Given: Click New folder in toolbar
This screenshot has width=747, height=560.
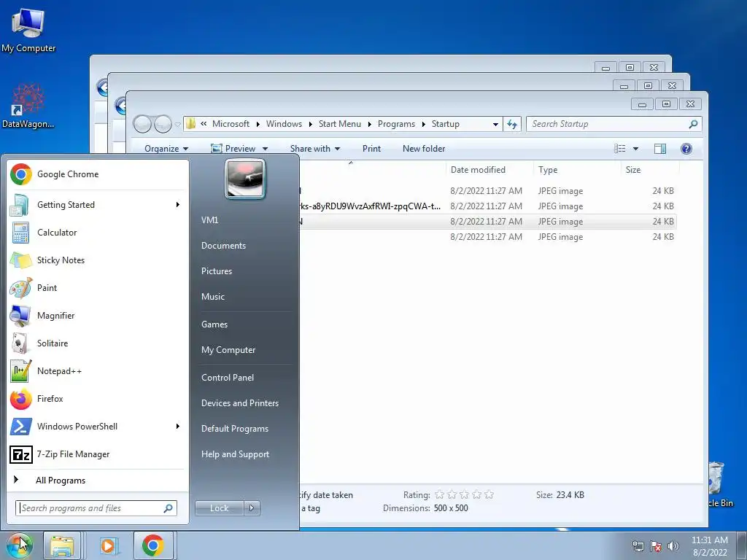Looking at the screenshot, I should 424,149.
